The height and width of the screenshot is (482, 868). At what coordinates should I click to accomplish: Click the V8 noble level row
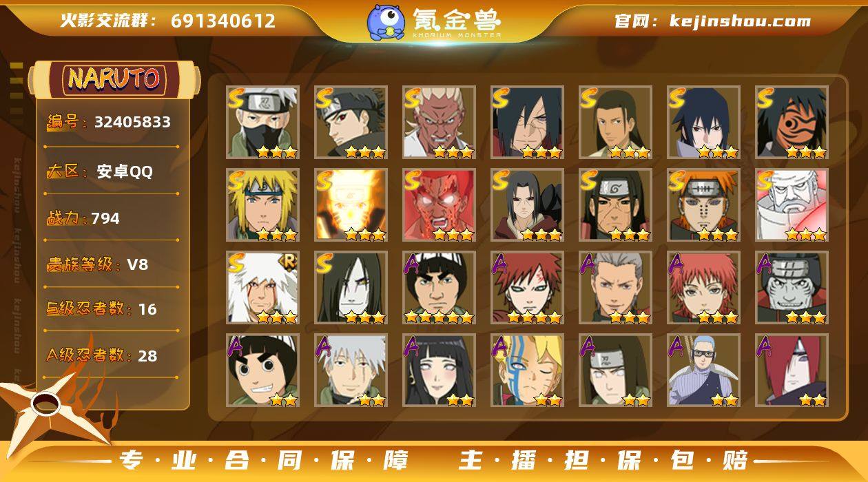pos(110,264)
